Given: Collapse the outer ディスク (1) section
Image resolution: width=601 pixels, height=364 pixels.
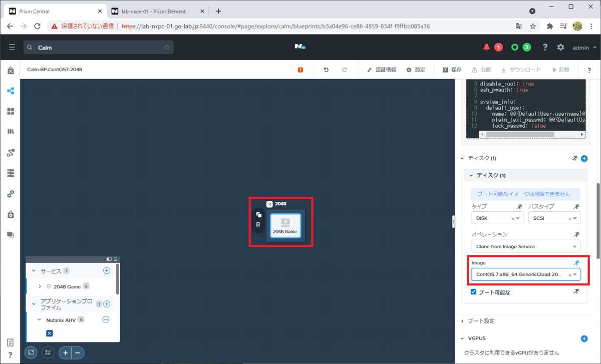Looking at the screenshot, I should (x=462, y=158).
